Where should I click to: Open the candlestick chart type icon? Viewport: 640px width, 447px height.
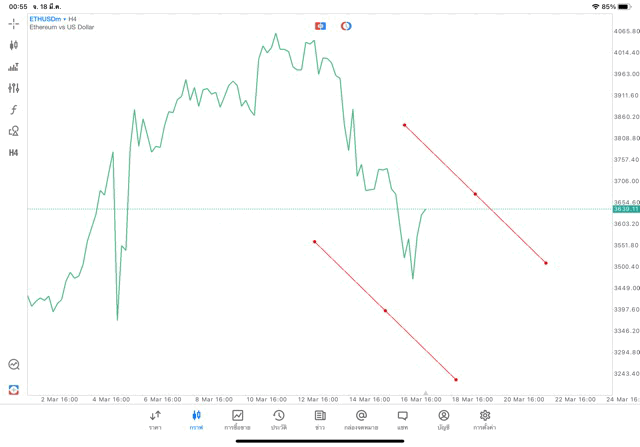coord(14,45)
